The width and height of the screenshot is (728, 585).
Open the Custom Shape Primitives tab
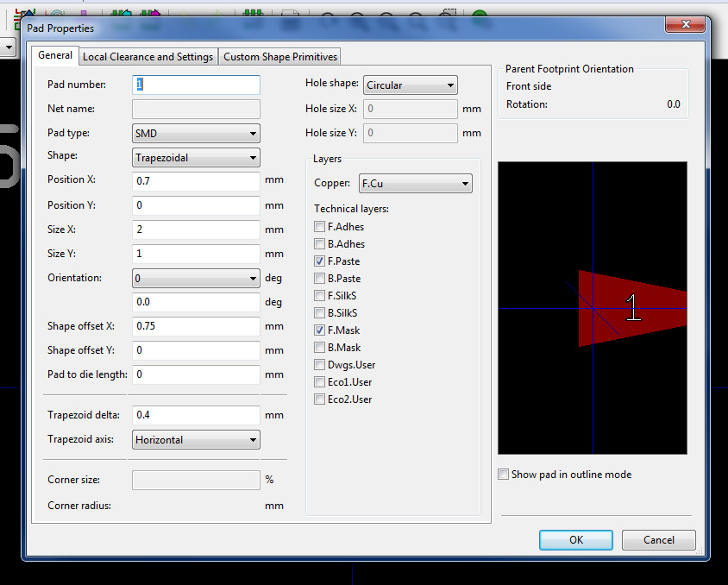point(280,57)
